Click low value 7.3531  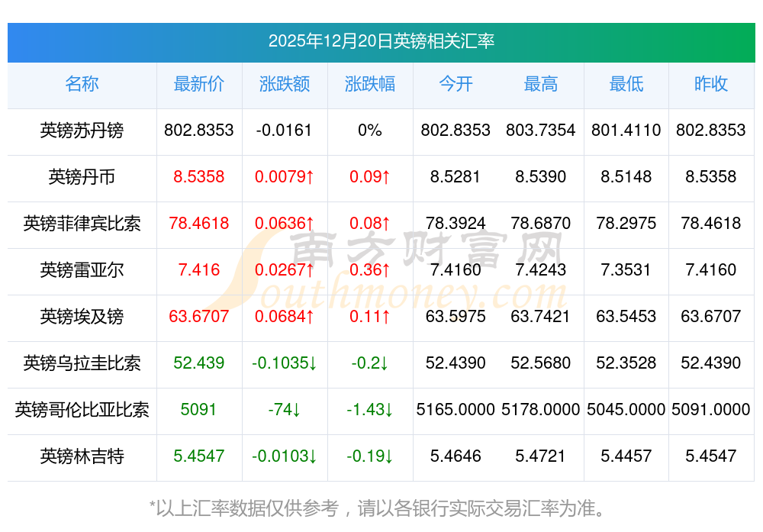[x=626, y=269]
